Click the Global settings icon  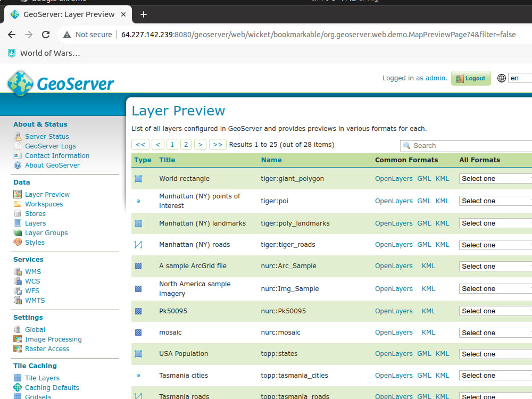click(18, 329)
